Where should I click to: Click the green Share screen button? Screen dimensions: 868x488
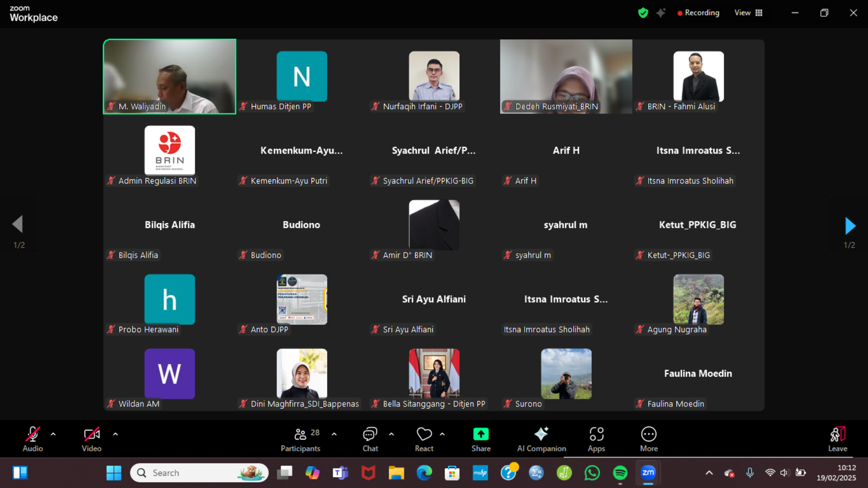click(481, 439)
